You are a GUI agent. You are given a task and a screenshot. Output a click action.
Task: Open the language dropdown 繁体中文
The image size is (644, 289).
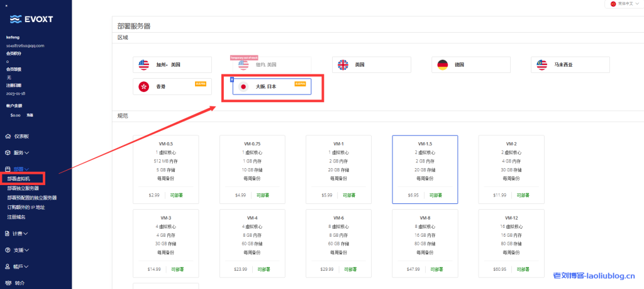coord(623,4)
